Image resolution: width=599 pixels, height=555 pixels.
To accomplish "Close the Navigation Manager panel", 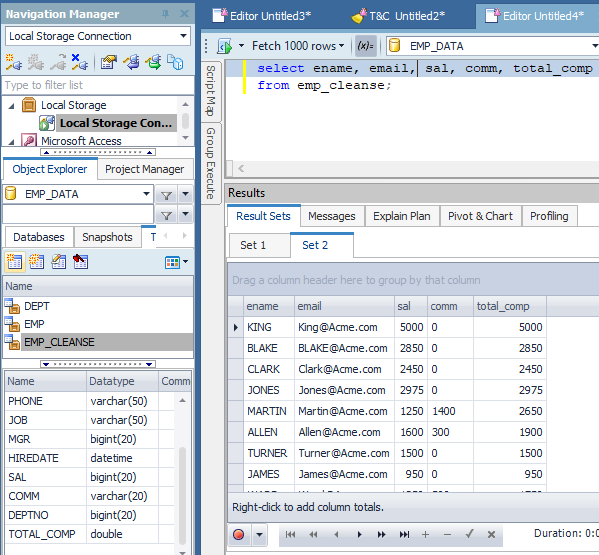I will click(184, 14).
